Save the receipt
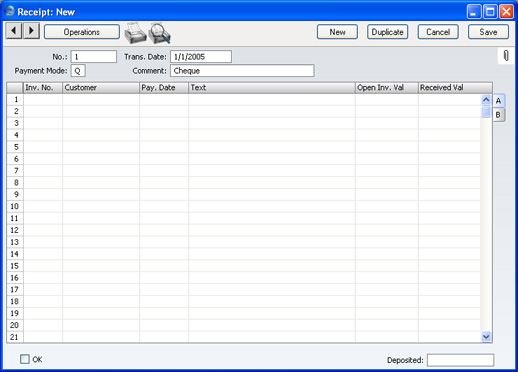The width and height of the screenshot is (518, 372). (x=488, y=32)
